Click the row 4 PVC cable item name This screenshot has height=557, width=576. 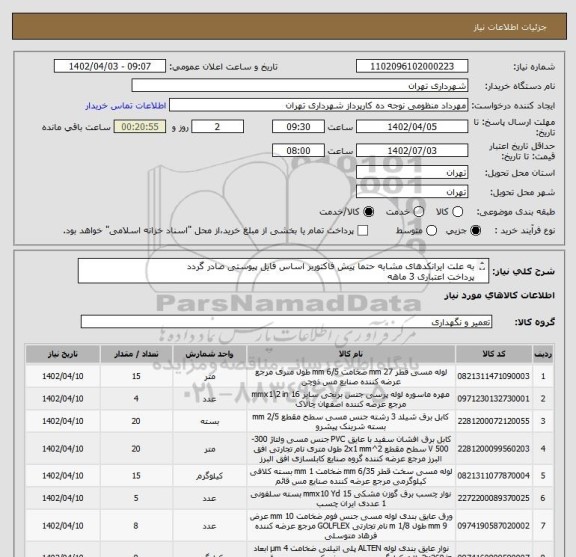(x=351, y=449)
